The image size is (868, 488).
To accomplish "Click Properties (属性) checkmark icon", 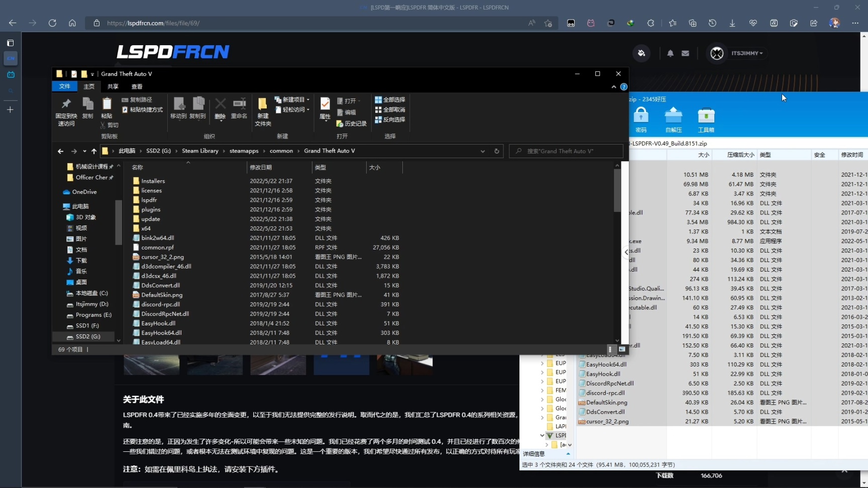I will coord(325,108).
